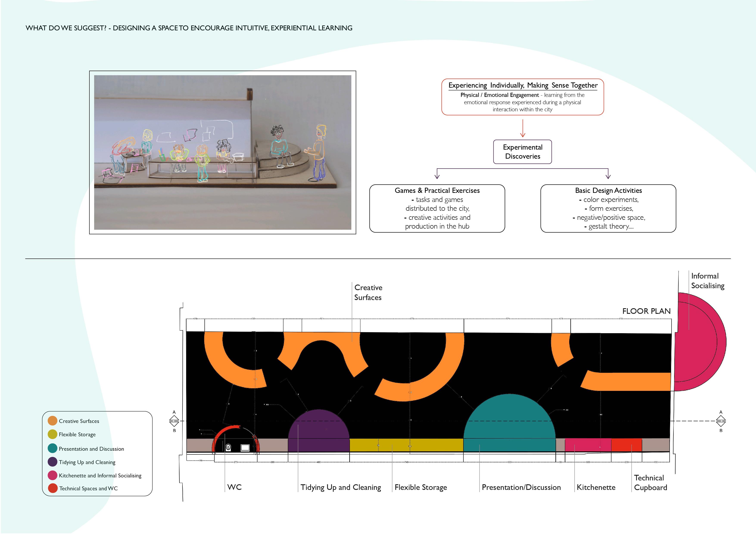Click the Games & Practical Exercises box

tap(437, 208)
